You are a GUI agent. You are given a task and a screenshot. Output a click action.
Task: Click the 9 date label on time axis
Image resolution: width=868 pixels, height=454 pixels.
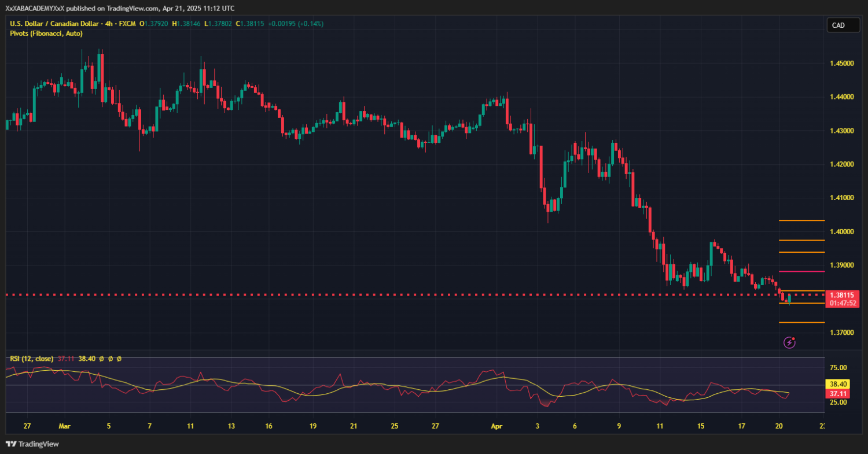pos(619,426)
